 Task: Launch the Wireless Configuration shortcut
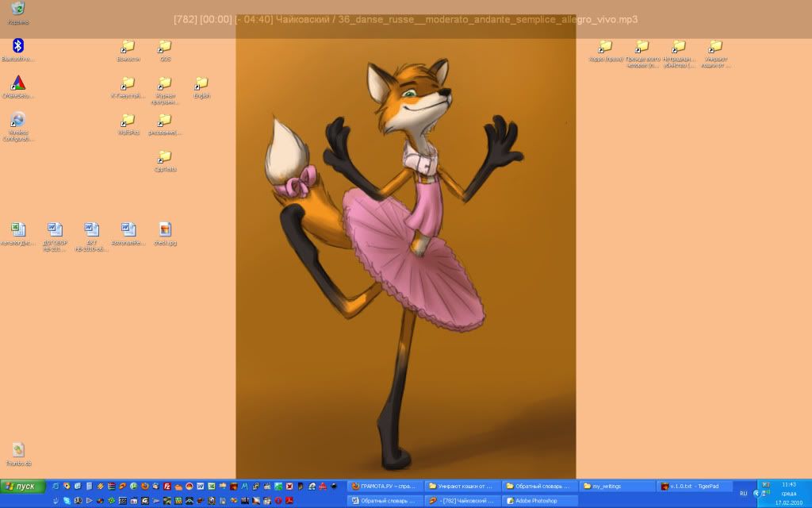(x=17, y=121)
